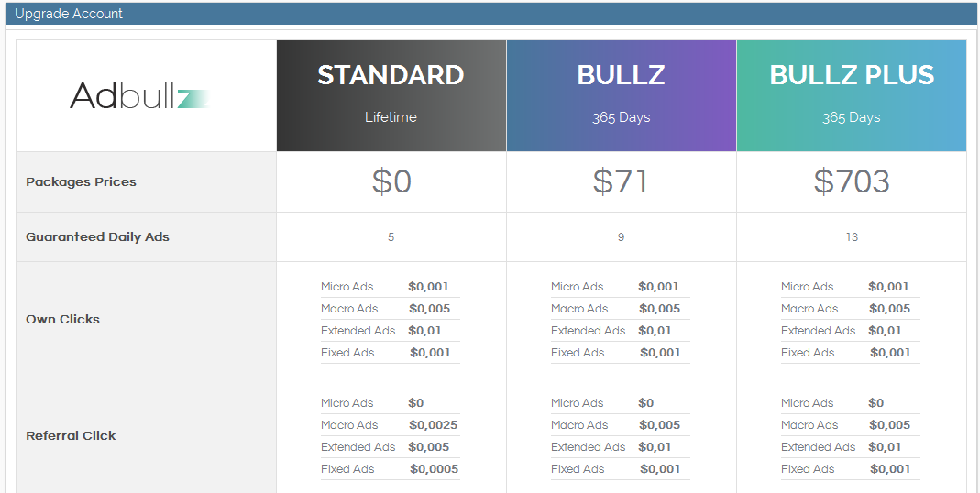Click the $71 Bullz package price
Screen dimensions: 980x493
point(621,181)
